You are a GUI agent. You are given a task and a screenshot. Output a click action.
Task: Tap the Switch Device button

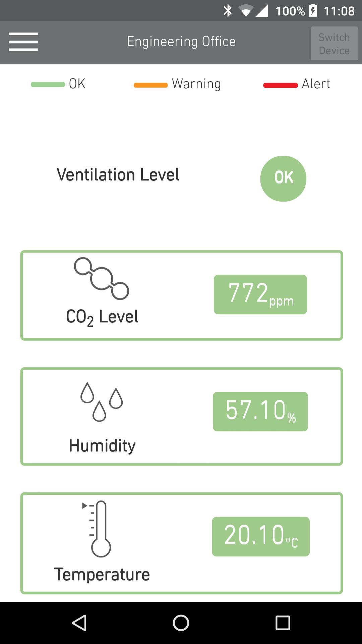pyautogui.click(x=334, y=44)
